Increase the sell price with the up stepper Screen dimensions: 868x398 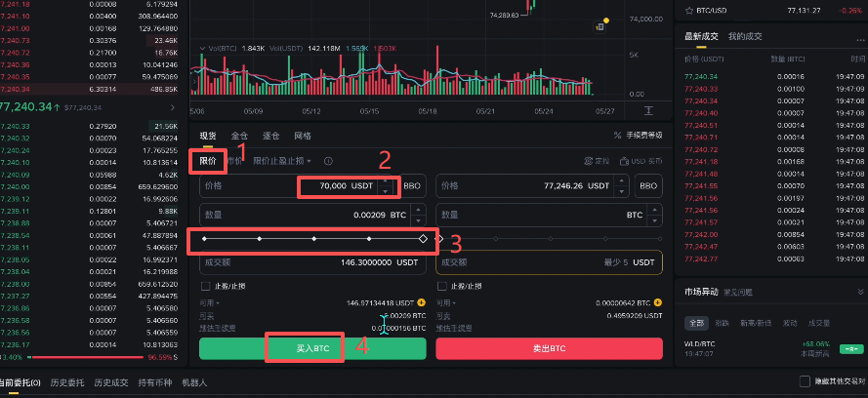tap(622, 181)
